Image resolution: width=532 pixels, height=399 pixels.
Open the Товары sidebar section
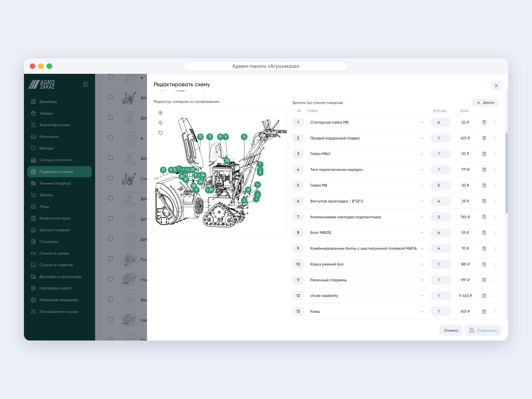59,113
